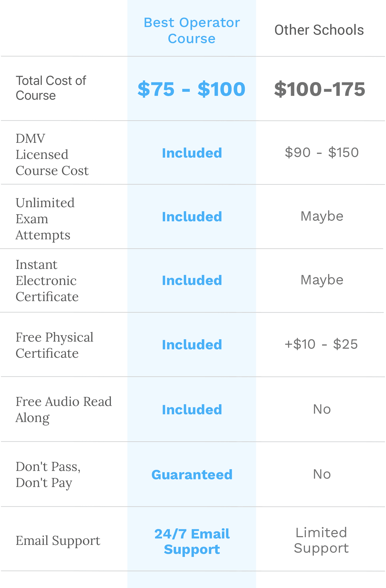Select the Instant Electronic Certificate label
This screenshot has width=386, height=588.
[x=47, y=280]
